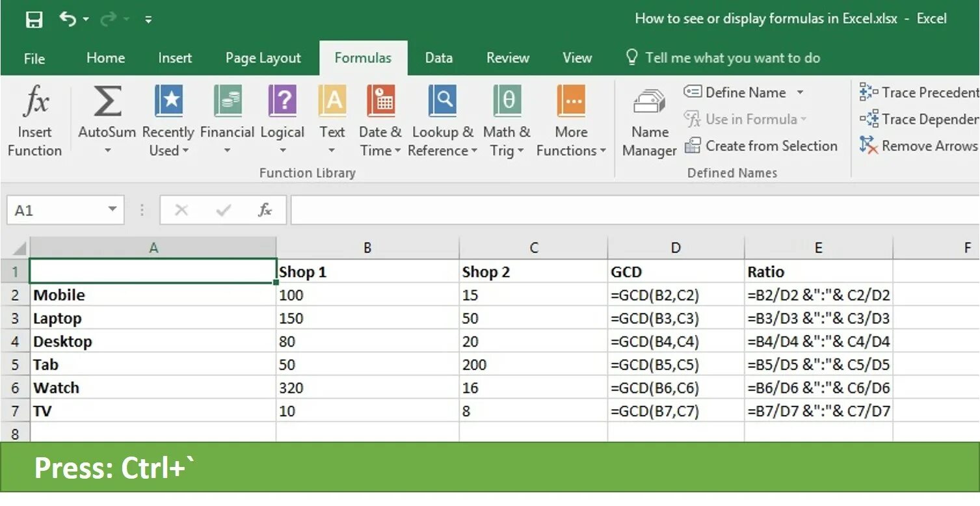Click Create from Selection
The height and width of the screenshot is (506, 980).
pyautogui.click(x=761, y=146)
